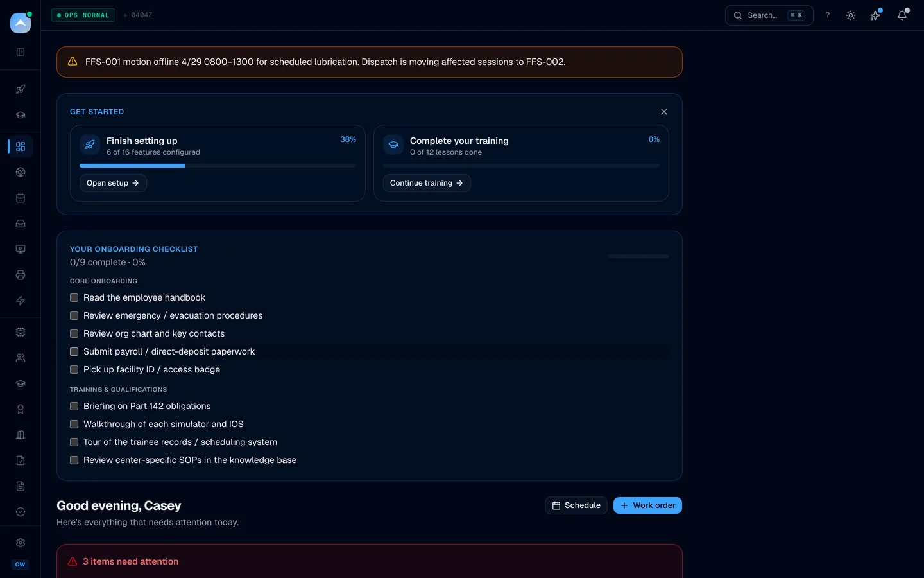This screenshot has height=578, width=924.
Task: Click 6 of 16 features configured text
Action: tap(153, 152)
